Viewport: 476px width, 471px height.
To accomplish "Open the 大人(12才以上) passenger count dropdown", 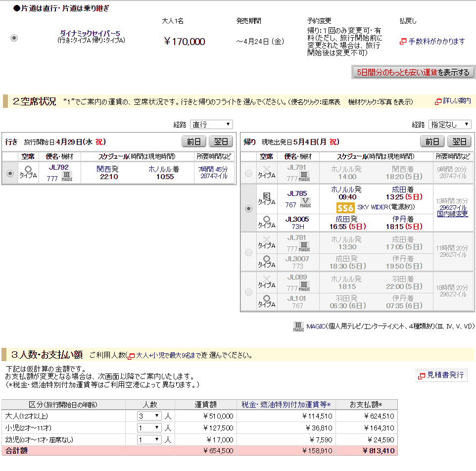I will [x=149, y=416].
